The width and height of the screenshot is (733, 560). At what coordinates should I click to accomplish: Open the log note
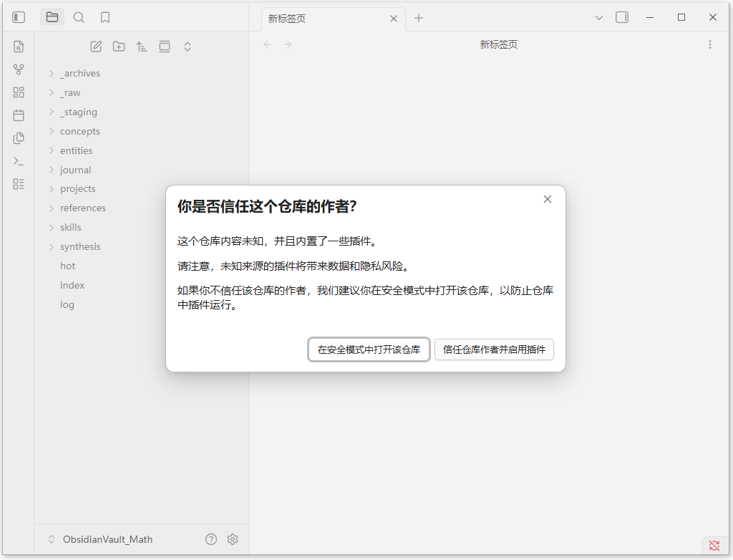(x=67, y=304)
